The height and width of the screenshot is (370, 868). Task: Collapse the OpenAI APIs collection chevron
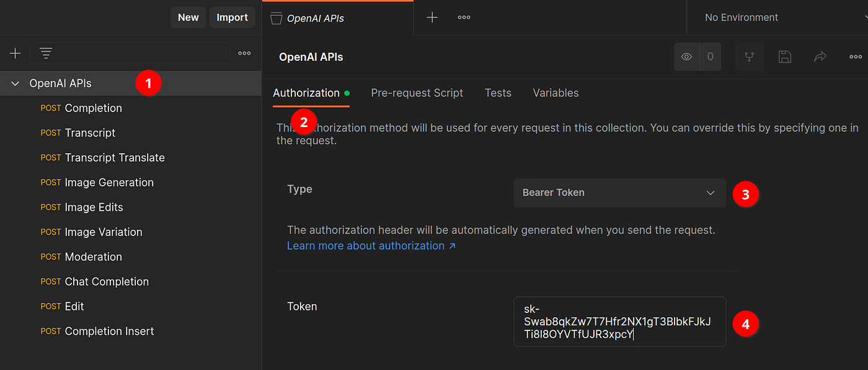14,82
